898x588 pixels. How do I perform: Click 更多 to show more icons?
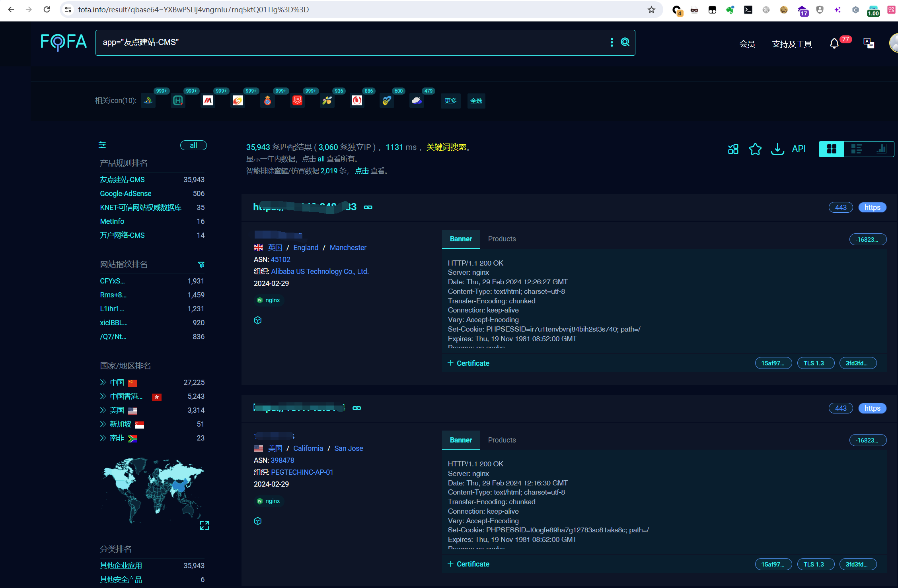tap(450, 101)
